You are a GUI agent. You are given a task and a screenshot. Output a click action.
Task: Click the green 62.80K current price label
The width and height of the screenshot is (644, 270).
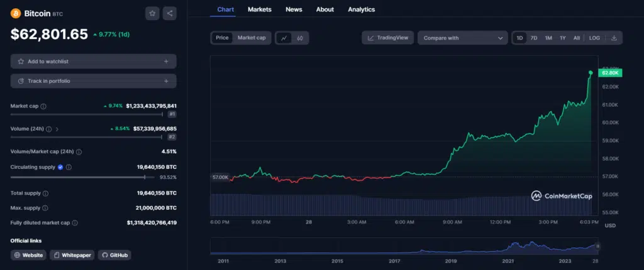pyautogui.click(x=610, y=73)
